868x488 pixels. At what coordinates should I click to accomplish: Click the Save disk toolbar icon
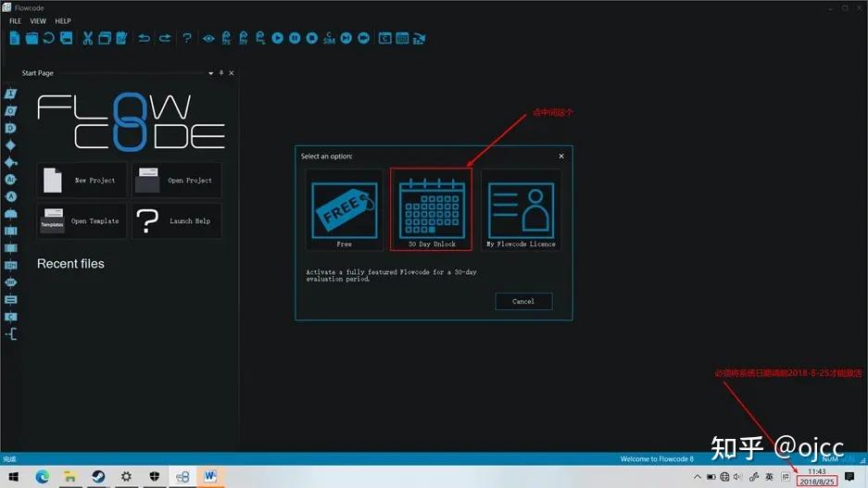pyautogui.click(x=67, y=38)
